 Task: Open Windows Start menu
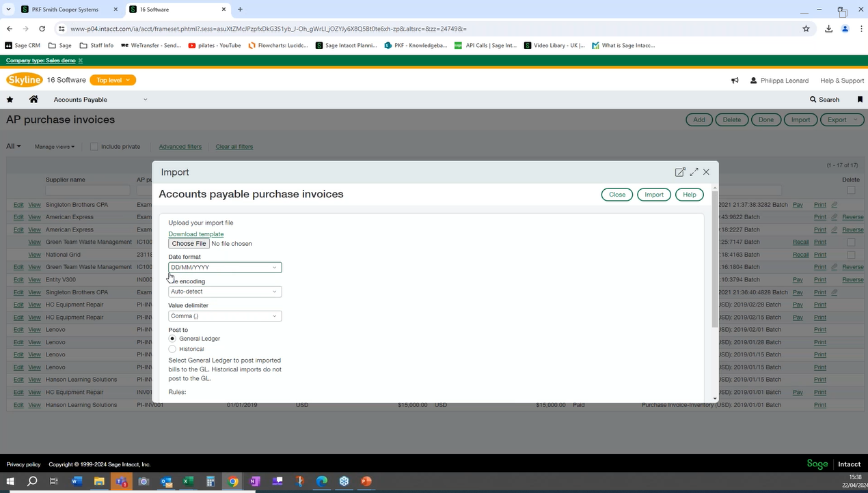(x=10, y=481)
